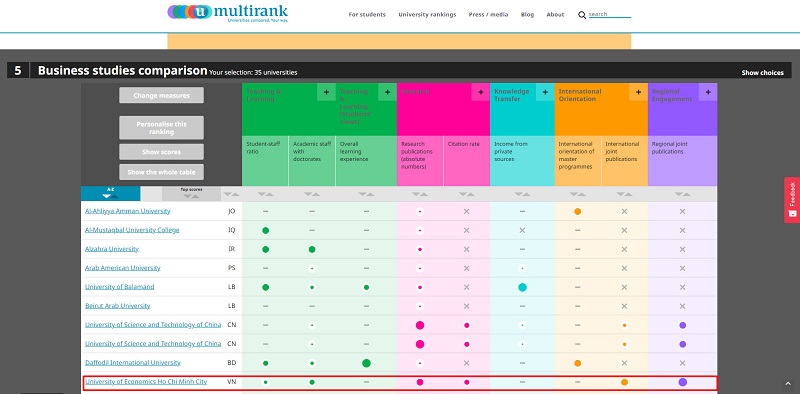Sort by Regional joint publications arrows
The image size is (800, 394).
point(683,194)
